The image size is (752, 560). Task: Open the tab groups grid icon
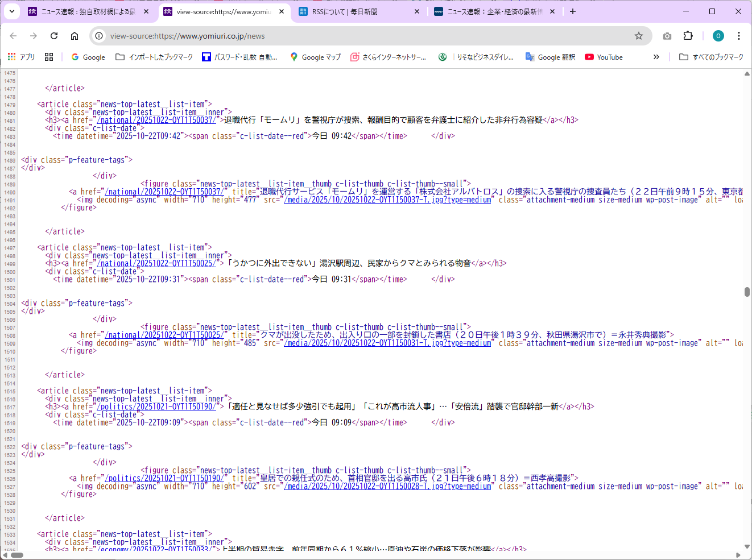(x=49, y=57)
